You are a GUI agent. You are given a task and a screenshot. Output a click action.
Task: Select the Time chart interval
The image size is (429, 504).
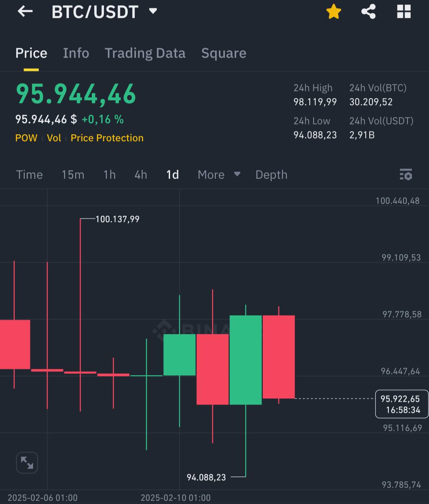point(30,174)
